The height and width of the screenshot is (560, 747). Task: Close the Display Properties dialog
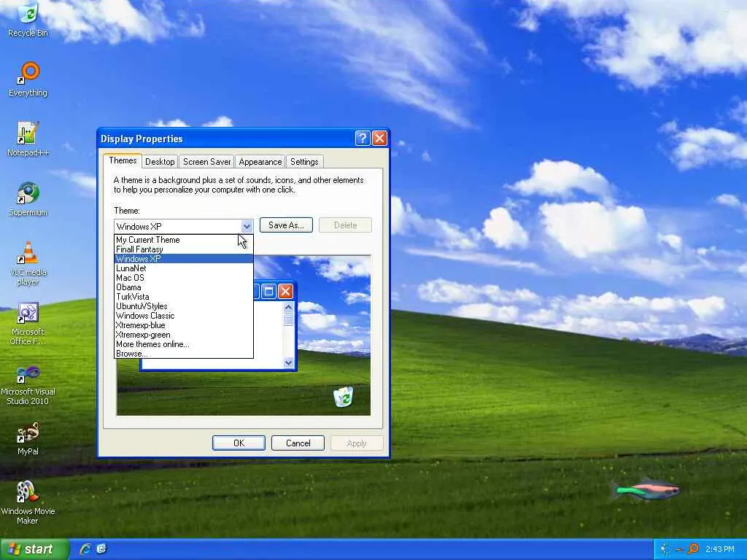click(379, 138)
